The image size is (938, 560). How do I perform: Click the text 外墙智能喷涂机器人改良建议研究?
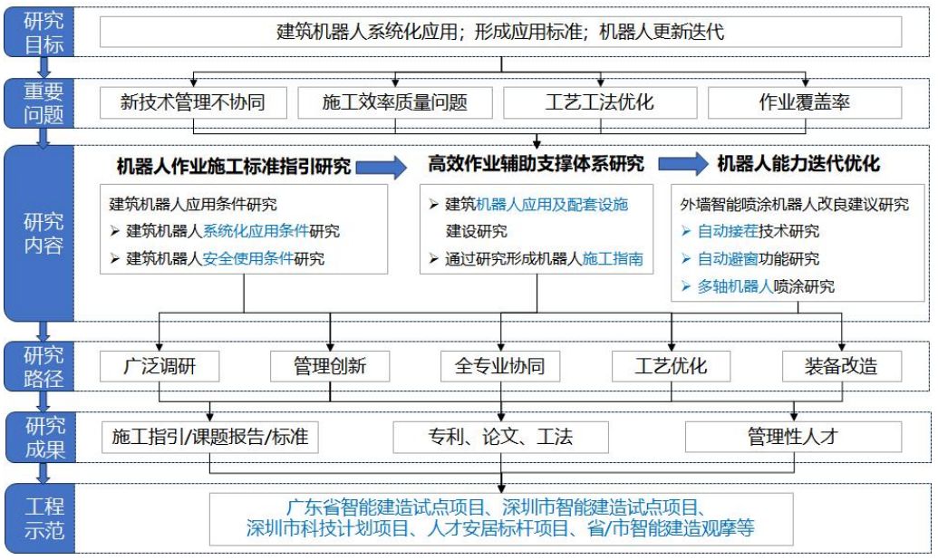795,205
